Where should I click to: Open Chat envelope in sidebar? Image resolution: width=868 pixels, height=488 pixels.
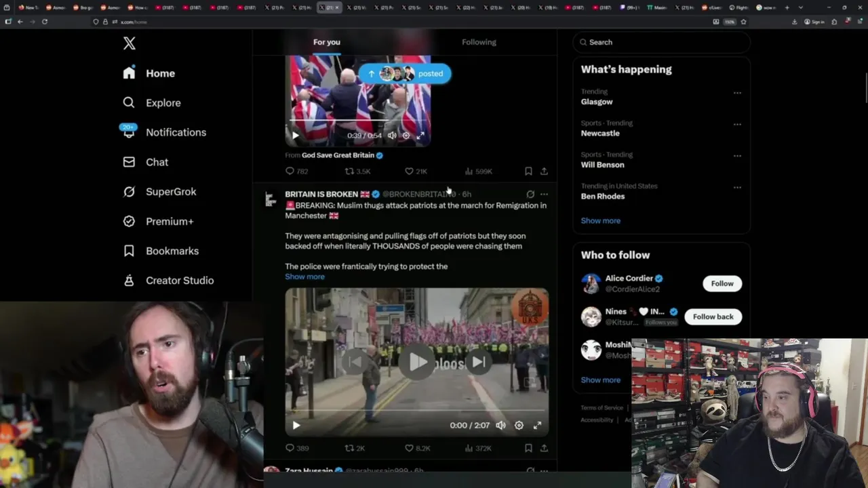point(129,162)
